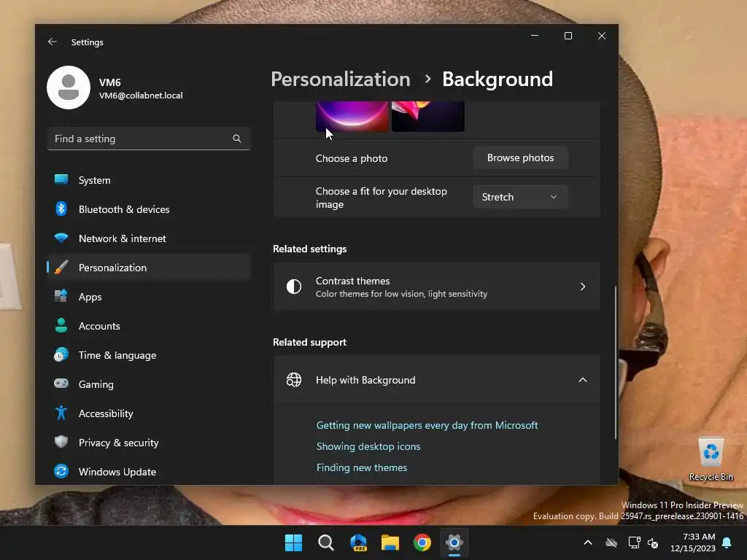Go to System settings
The width and height of the screenshot is (747, 560).
pyautogui.click(x=149, y=180)
